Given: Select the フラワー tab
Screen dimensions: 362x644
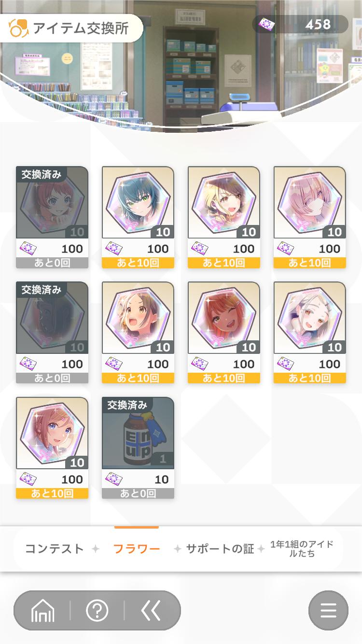Looking at the screenshot, I should [x=137, y=549].
